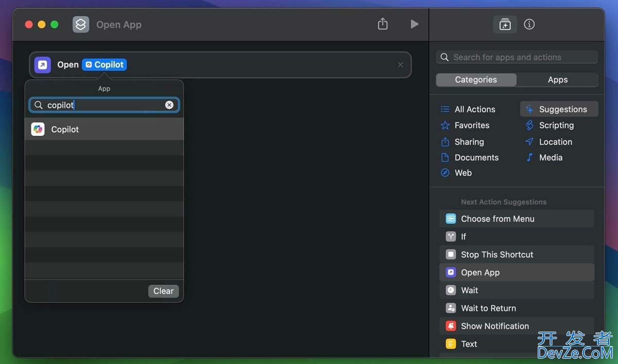This screenshot has width=618, height=364.
Task: Choose Copilot from the app results
Action: 104,129
